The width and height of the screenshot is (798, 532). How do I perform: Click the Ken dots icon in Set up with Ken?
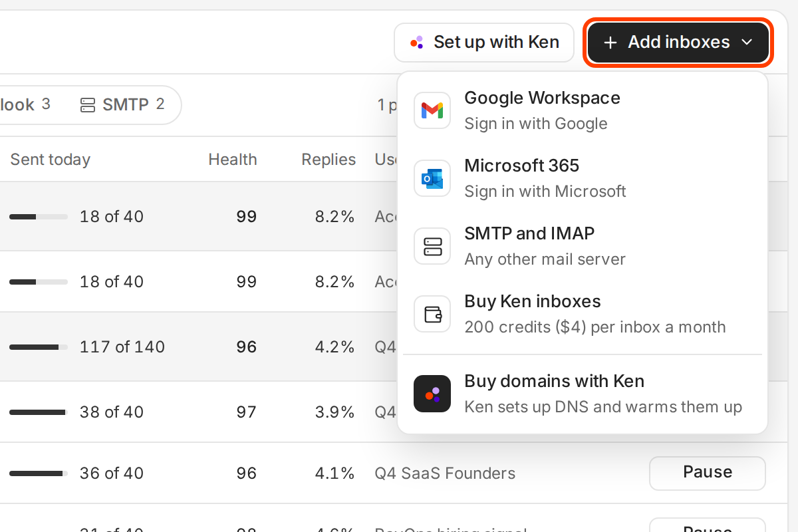[x=417, y=43]
